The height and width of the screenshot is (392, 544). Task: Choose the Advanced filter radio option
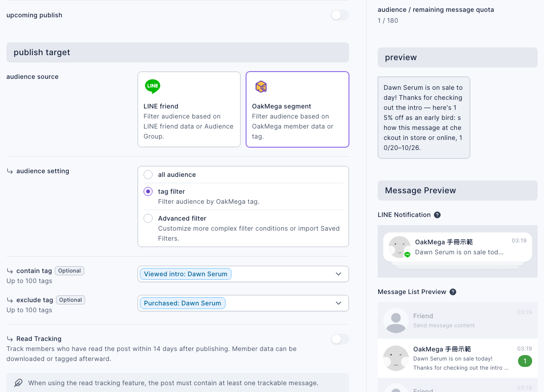tap(148, 218)
